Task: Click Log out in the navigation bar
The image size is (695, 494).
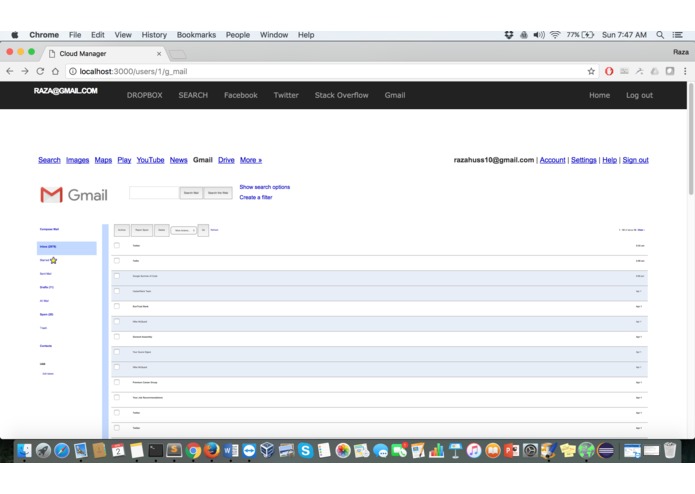Action: 639,95
